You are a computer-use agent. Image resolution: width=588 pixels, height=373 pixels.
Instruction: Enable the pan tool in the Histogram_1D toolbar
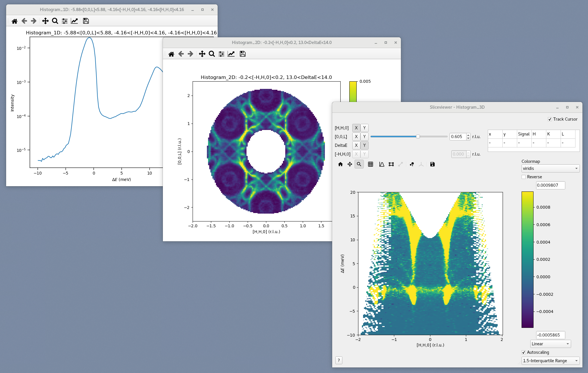pos(45,21)
